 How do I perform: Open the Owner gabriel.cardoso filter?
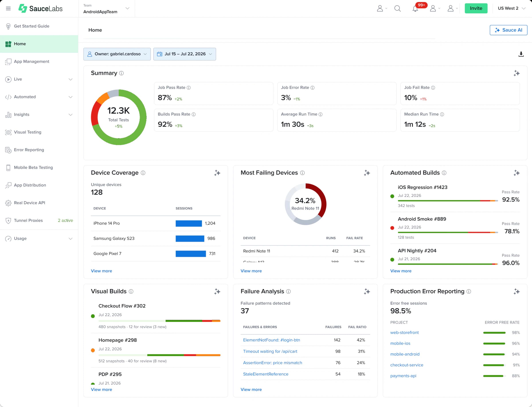pos(117,54)
